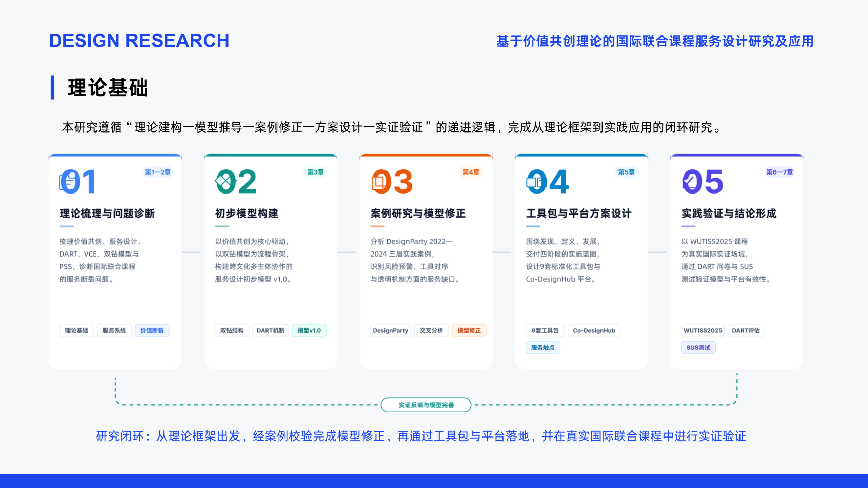Click the bottom summary line starting 研究闭环

point(421,436)
